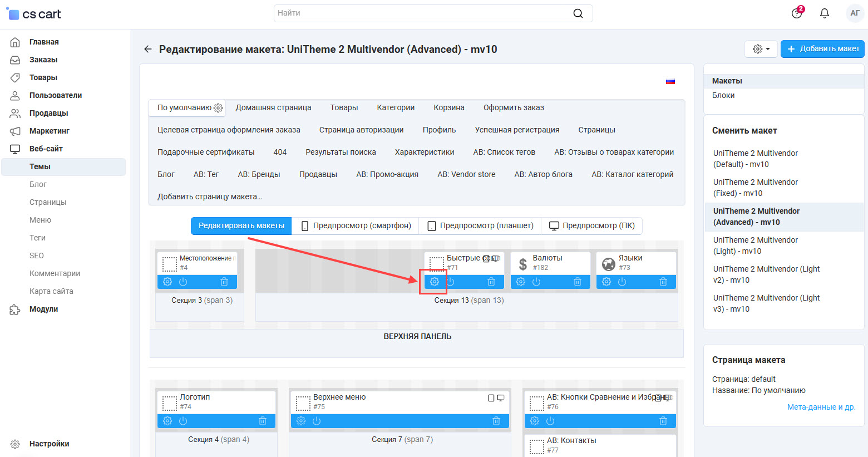This screenshot has width=868, height=457.
Task: Select the Предпросмотр (смартфон) tab
Action: click(356, 225)
